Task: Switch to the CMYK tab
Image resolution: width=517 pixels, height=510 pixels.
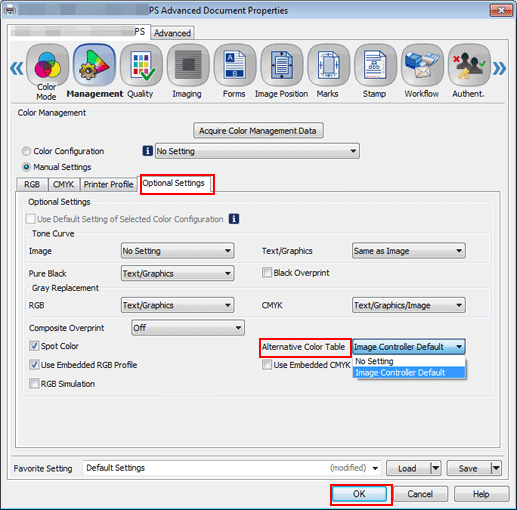Action: [x=64, y=184]
